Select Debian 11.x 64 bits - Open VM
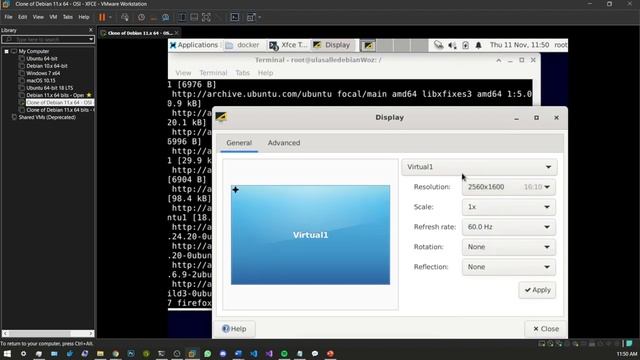Screen dimensions: 640x360 pyautogui.click(x=55, y=95)
